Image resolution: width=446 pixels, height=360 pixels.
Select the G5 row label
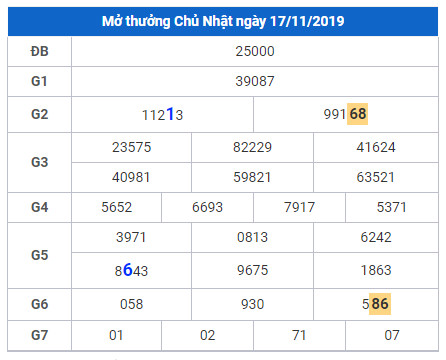point(40,255)
